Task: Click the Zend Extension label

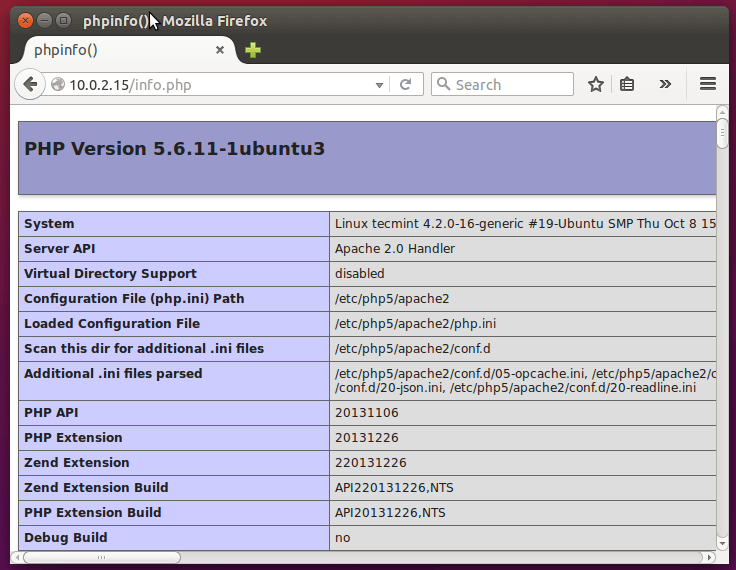Action: [x=76, y=462]
